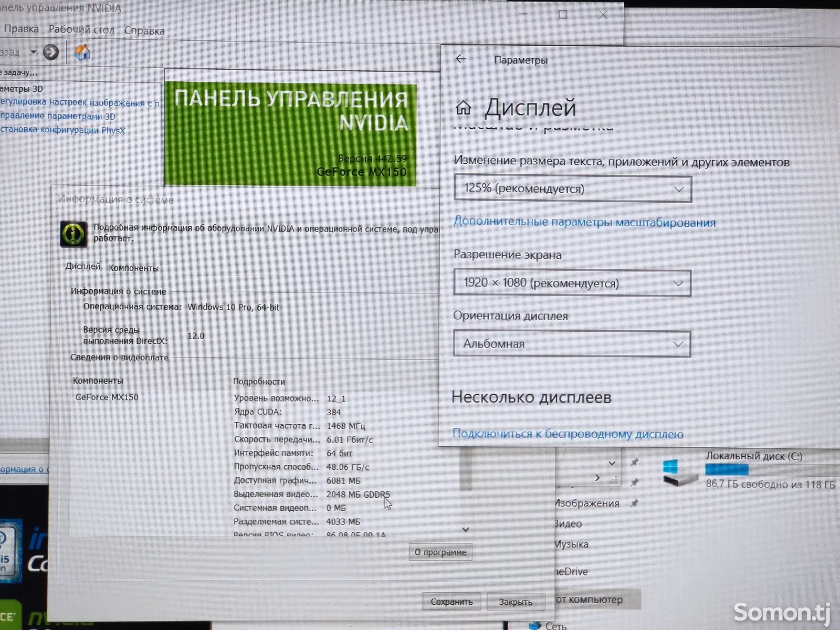This screenshot has width=840, height=630.
Task: Click 86,7 ГБ свободно из 118 ГБ text
Action: coord(770,484)
